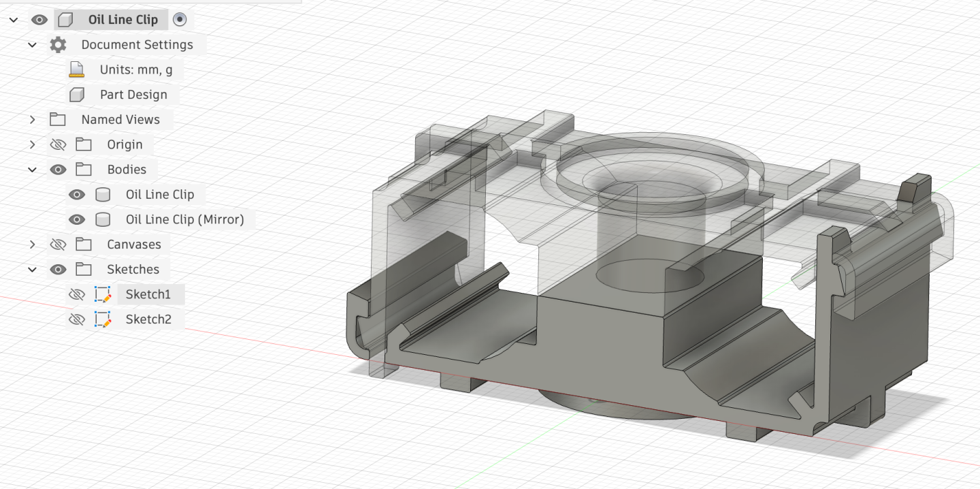
Task: Click the ruler icon next to Units
Action: [77, 69]
